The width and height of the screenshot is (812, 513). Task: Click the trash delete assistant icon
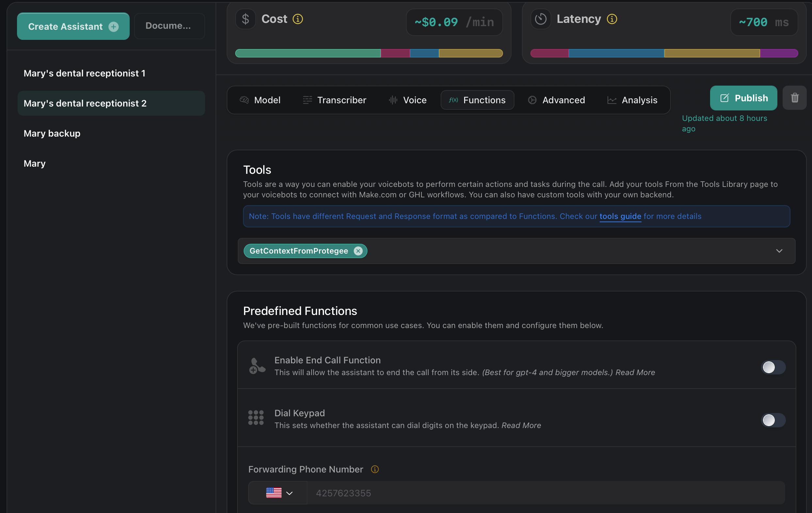pos(794,98)
